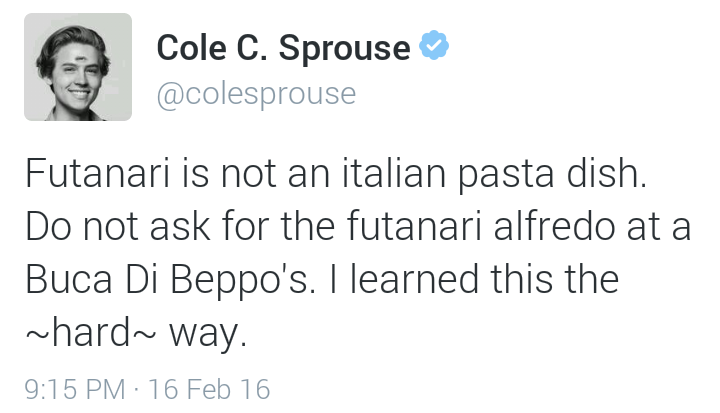Screen dimensions: 720x413
Task: Click the blue verified badge icon
Action: point(433,46)
